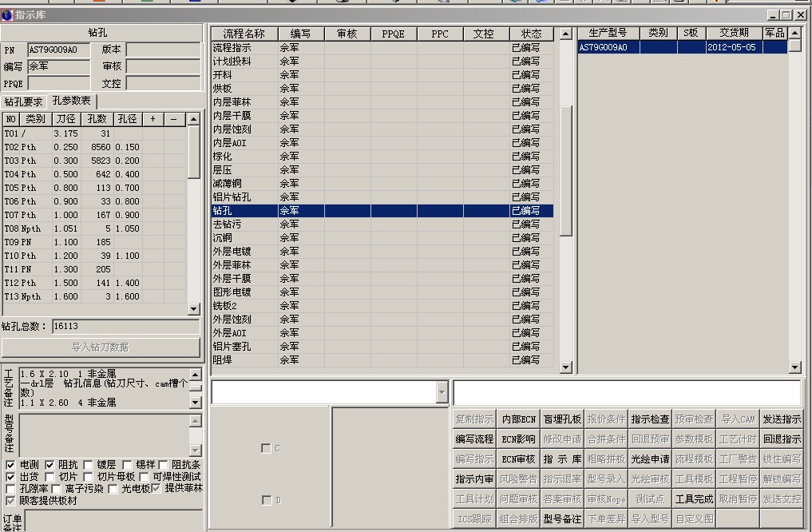Enable the 切片母板 checkbox
This screenshot has width=812, height=532.
click(x=88, y=477)
